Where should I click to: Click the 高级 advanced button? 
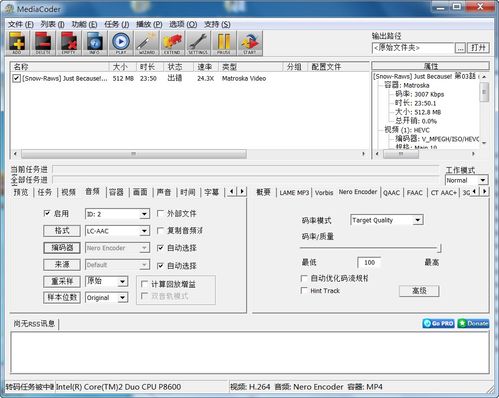pos(419,291)
